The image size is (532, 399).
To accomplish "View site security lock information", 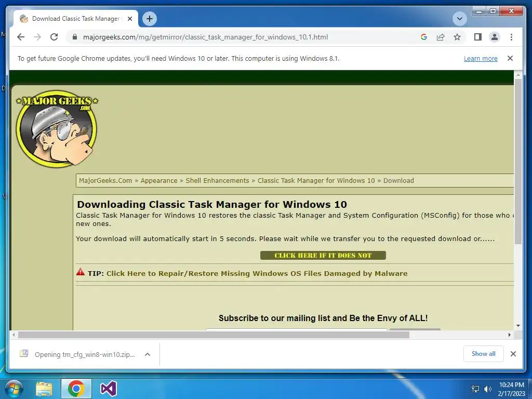I will pyautogui.click(x=75, y=37).
